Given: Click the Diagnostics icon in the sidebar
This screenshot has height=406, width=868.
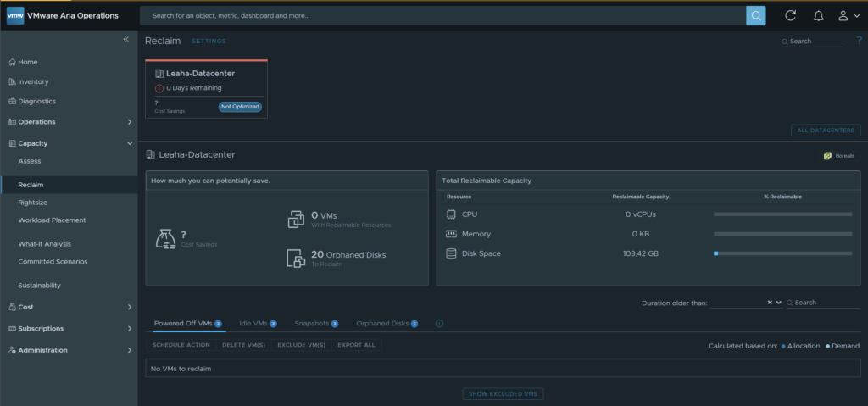Looking at the screenshot, I should 12,102.
